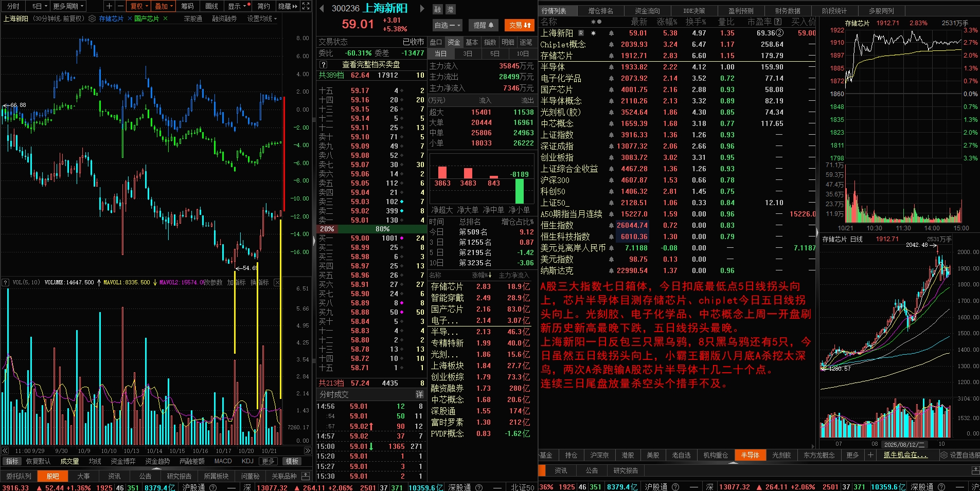Open 复权 adjustment dropdown
Image resolution: width=980 pixels, height=491 pixels.
tap(139, 6)
